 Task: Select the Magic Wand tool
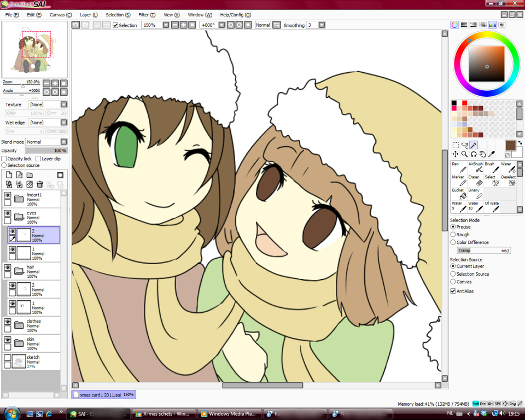[474, 145]
